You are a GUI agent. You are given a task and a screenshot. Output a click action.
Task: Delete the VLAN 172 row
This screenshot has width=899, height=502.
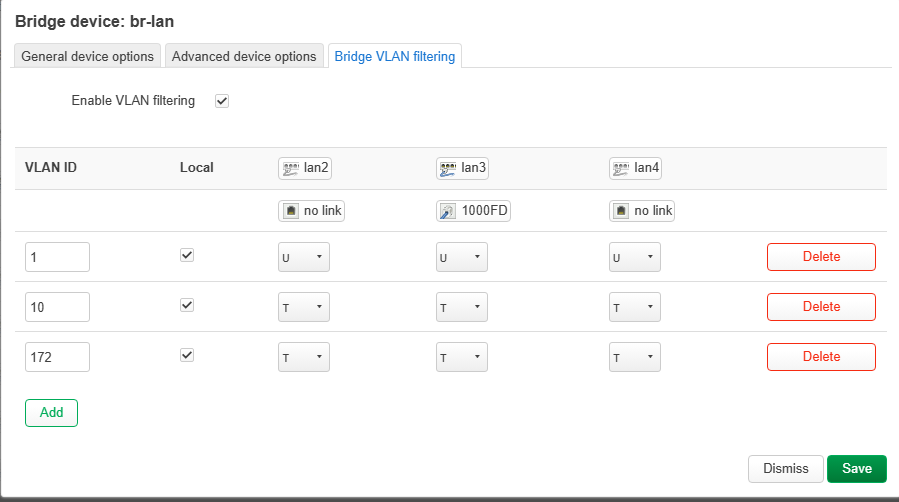pyautogui.click(x=821, y=356)
